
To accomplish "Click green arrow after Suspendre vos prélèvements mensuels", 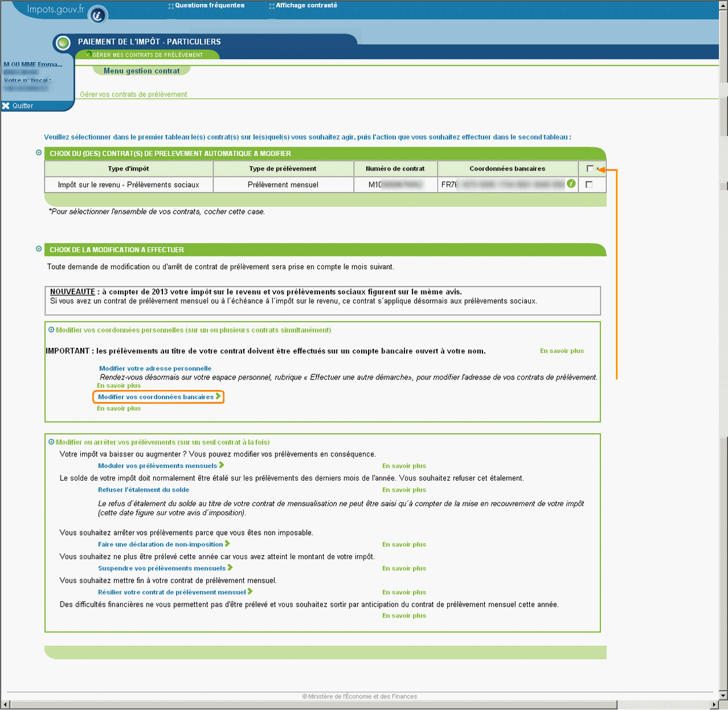I will [x=230, y=568].
